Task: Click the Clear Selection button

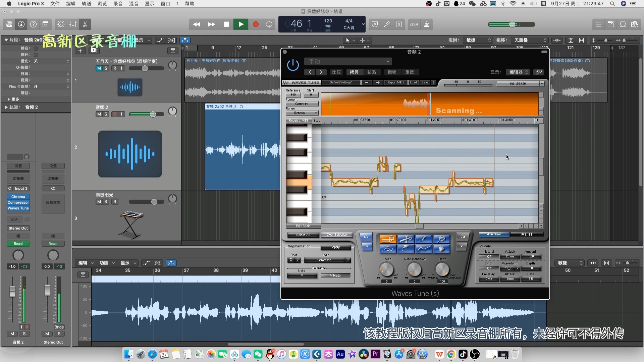Action: click(x=337, y=235)
